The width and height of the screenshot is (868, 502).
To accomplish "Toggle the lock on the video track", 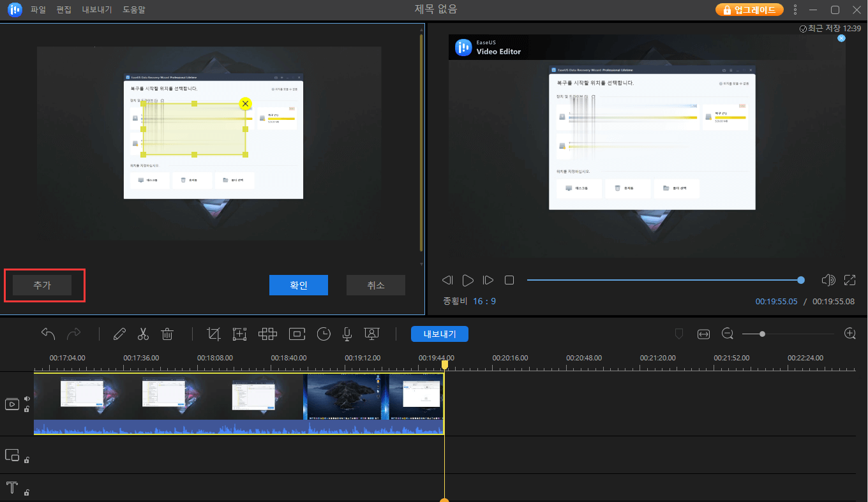I will point(26,409).
